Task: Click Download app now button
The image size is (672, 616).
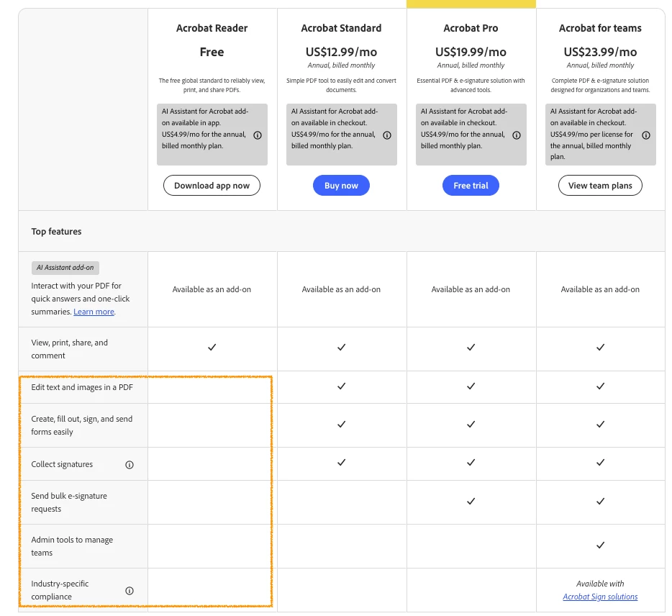Action: point(212,186)
